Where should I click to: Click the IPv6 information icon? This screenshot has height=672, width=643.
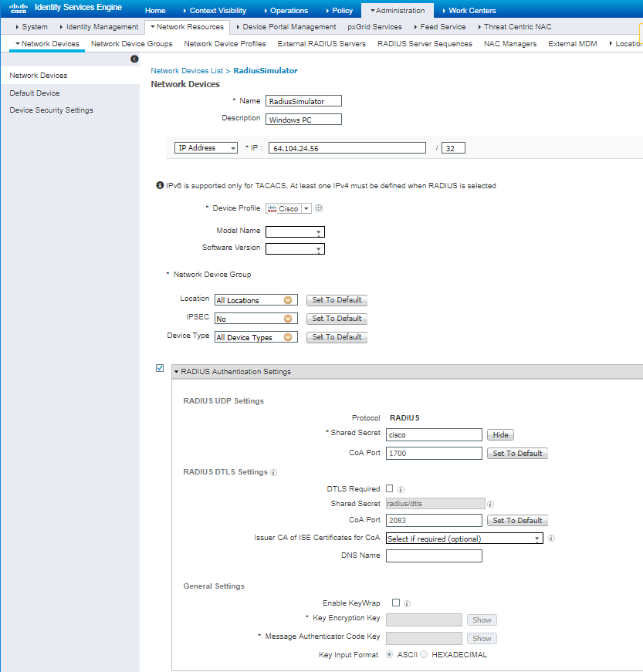pyautogui.click(x=160, y=185)
